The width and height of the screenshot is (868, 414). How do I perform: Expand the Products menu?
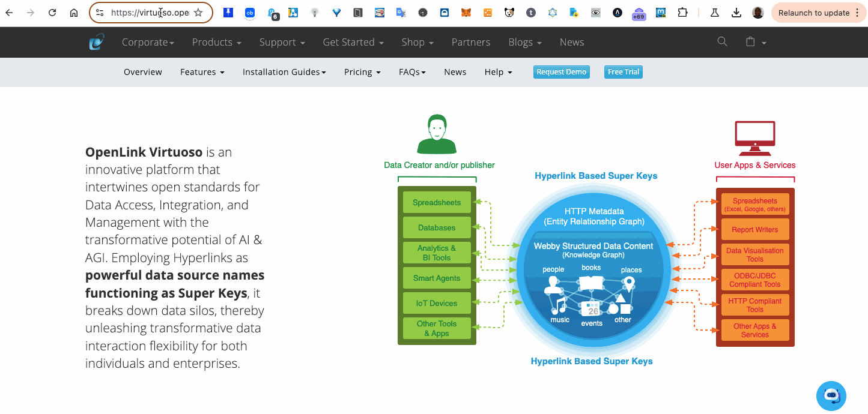click(216, 42)
